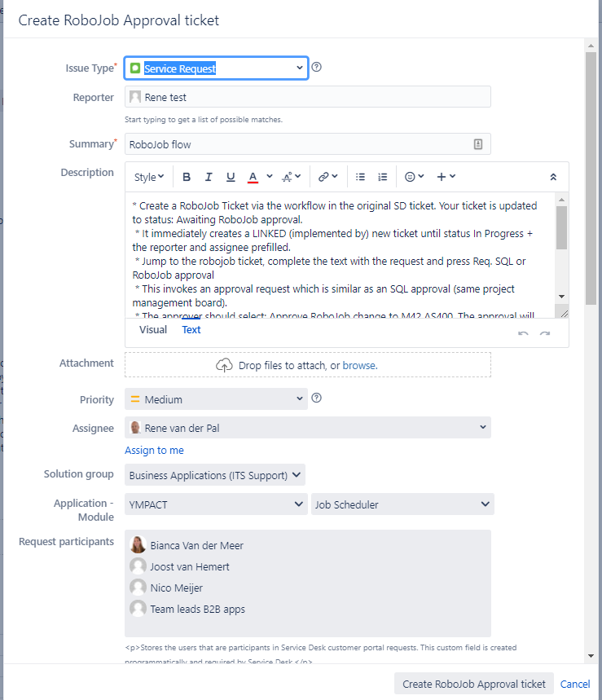Click description scrollbar up arrow
The width and height of the screenshot is (602, 700).
point(562,200)
